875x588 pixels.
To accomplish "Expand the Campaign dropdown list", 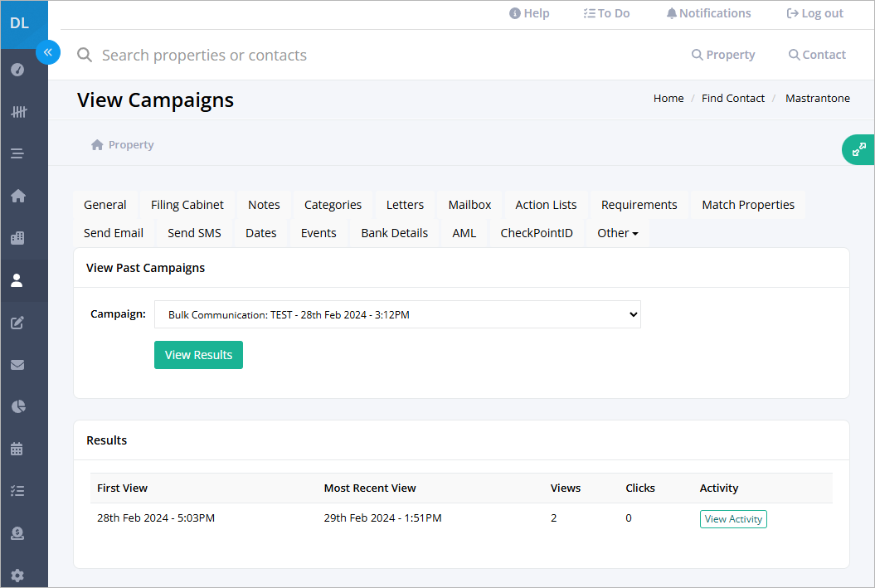I will tap(397, 314).
